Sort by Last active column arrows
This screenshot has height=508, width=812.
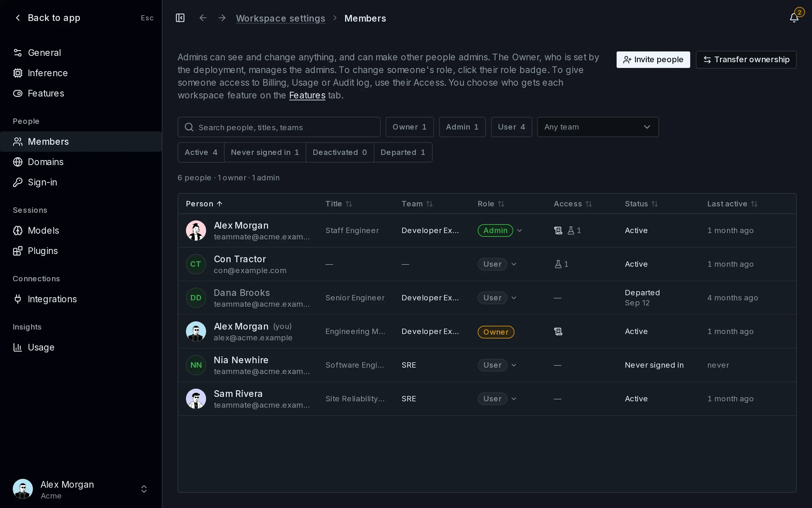pyautogui.click(x=754, y=204)
